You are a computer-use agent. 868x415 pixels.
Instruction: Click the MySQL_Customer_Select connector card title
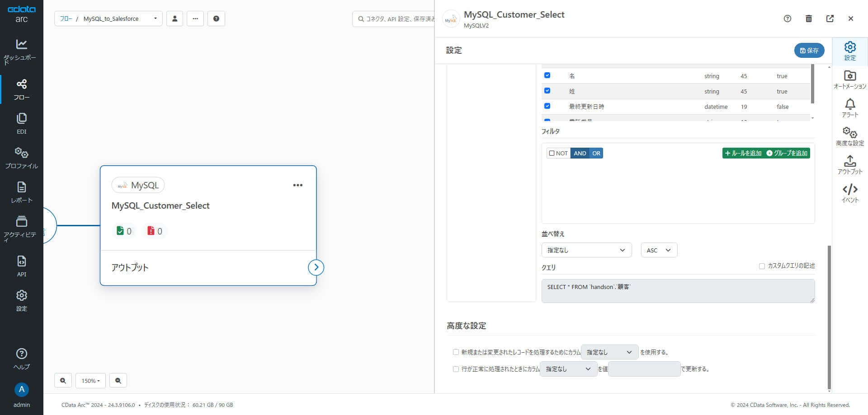(x=160, y=205)
